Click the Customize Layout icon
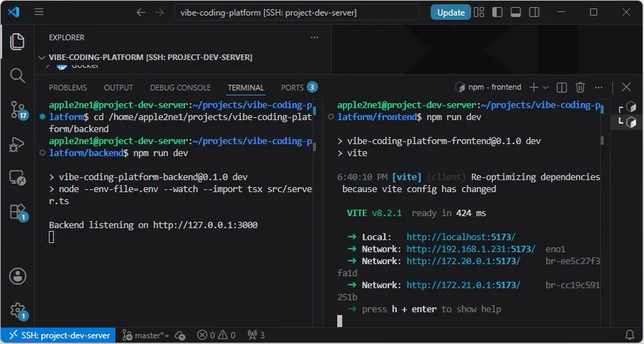Image resolution: width=644 pixels, height=344 pixels. point(479,12)
